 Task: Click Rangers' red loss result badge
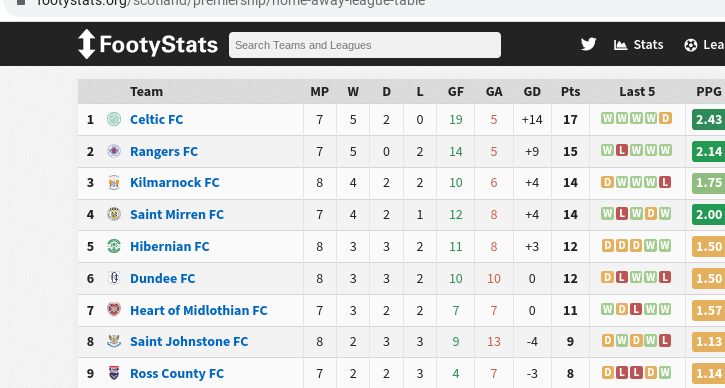622,150
